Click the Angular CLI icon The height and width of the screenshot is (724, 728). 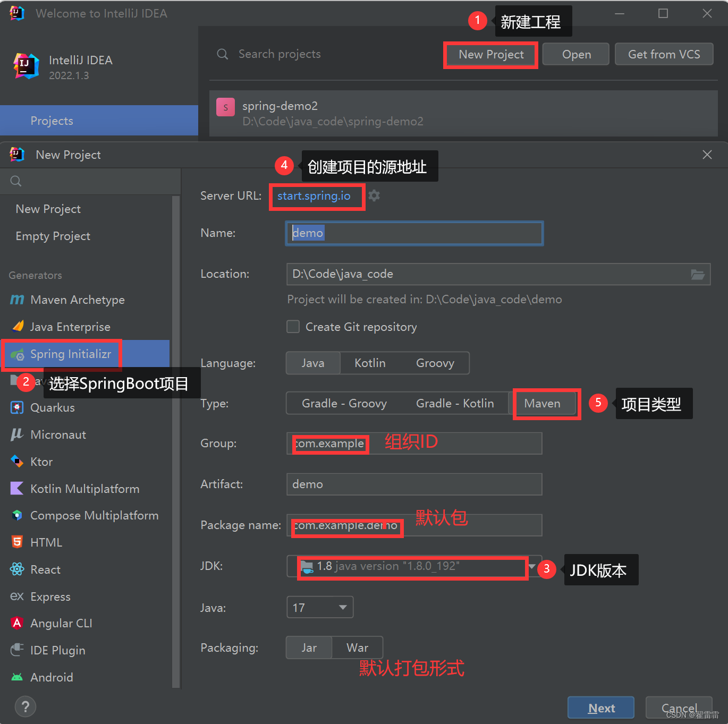click(17, 623)
